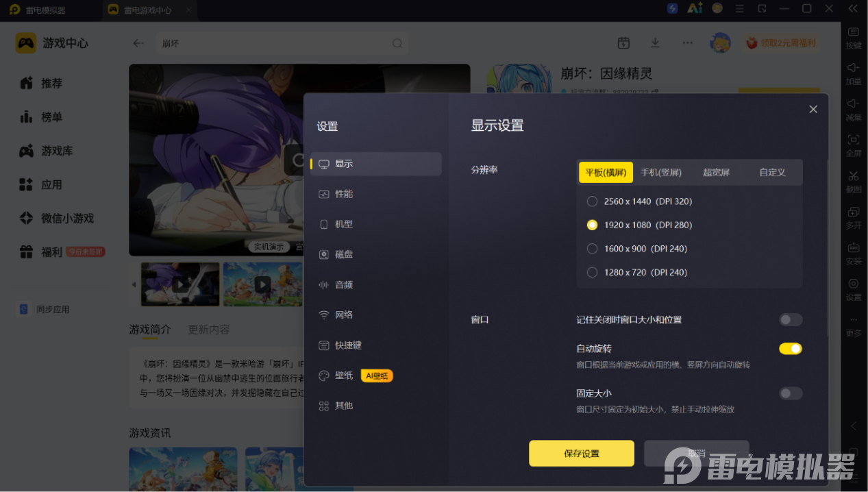This screenshot has height=492, width=868.
Task: Toggle 全屏 fullscreen in right toolbar
Action: [854, 145]
